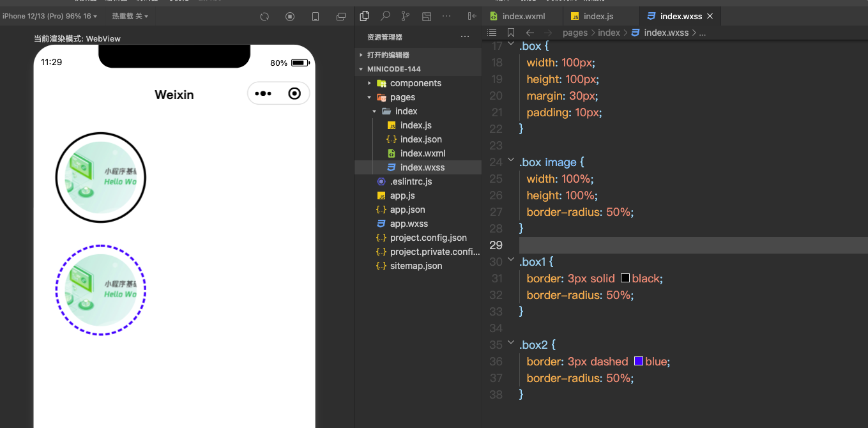Image resolution: width=868 pixels, height=428 pixels.
Task: Collapse the MINICODE-144 project section
Action: [418, 69]
